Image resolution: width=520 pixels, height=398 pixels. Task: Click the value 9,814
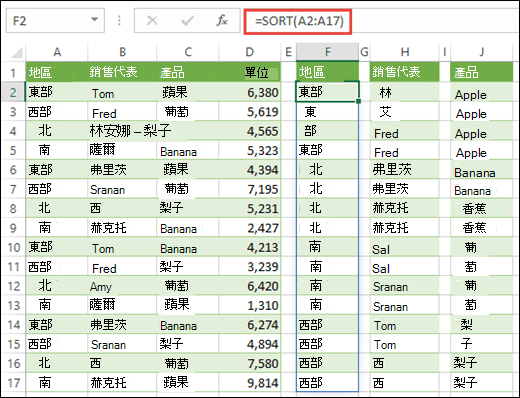tap(263, 383)
